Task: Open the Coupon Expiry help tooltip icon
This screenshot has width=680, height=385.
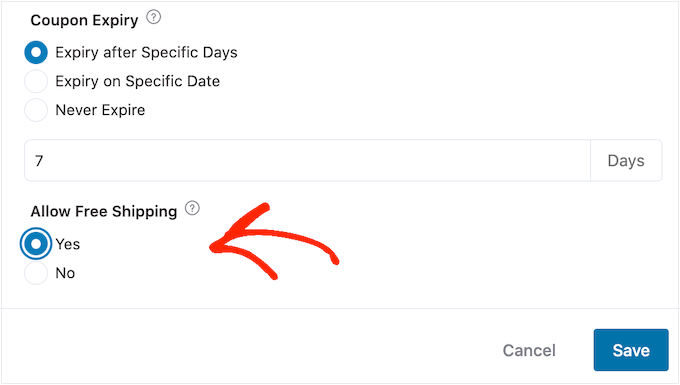Action: 154,18
